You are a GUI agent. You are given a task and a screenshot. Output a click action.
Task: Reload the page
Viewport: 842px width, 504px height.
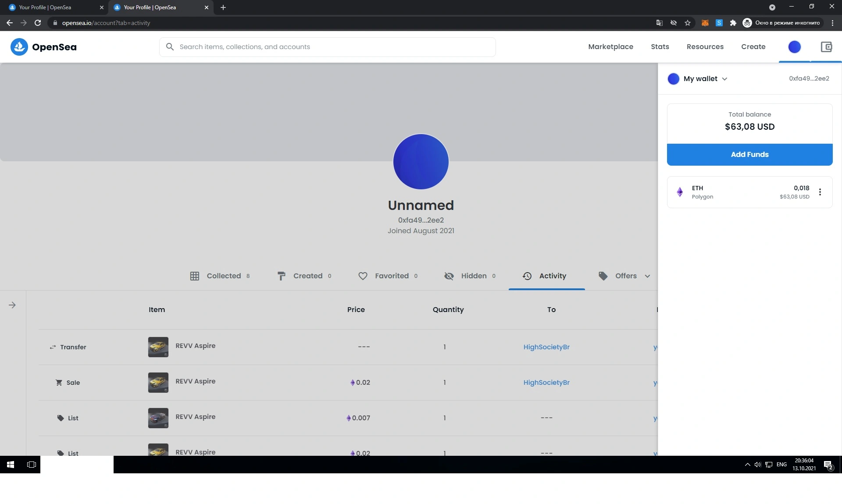coord(38,23)
